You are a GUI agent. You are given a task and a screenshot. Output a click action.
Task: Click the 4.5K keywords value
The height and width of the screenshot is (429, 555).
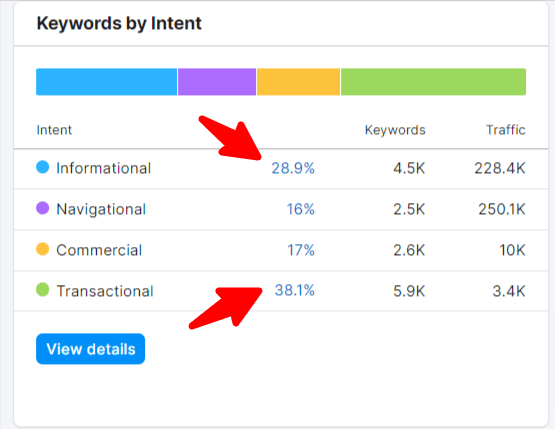pos(409,168)
